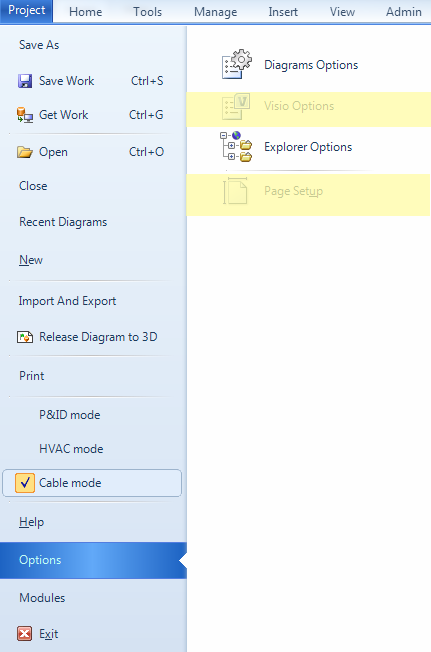Click the Visio Options icon
Screen dimensions: 431x652
tap(236, 106)
